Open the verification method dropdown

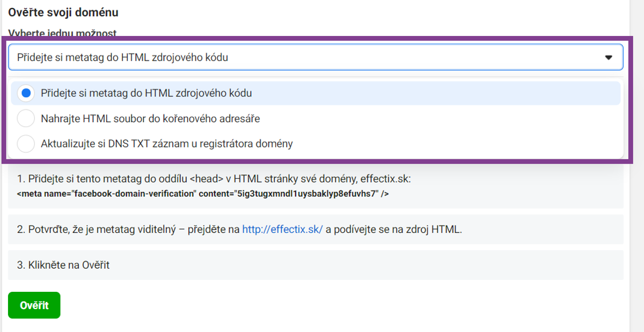316,57
